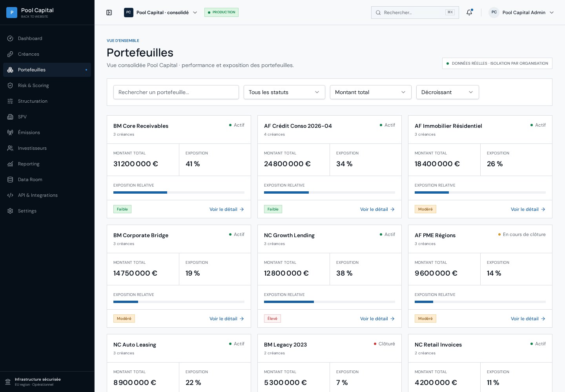Select Risk & Scoring menu item
The height and width of the screenshot is (392, 565).
[x=47, y=85]
